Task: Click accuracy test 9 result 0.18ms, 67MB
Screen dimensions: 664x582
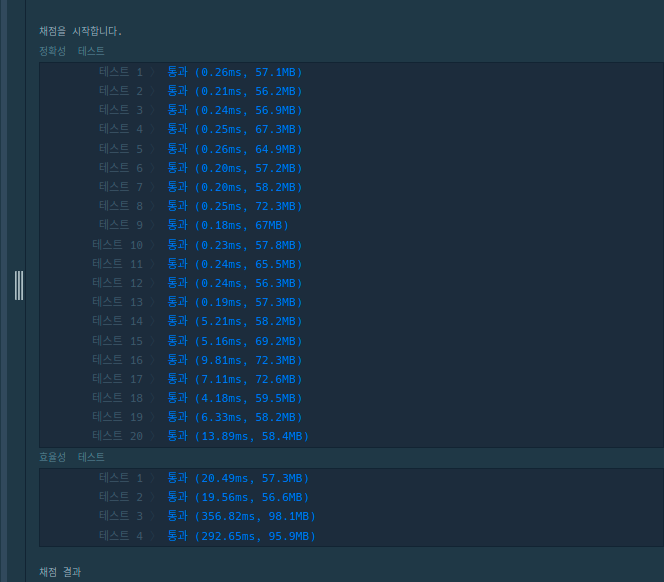Action: coord(228,225)
